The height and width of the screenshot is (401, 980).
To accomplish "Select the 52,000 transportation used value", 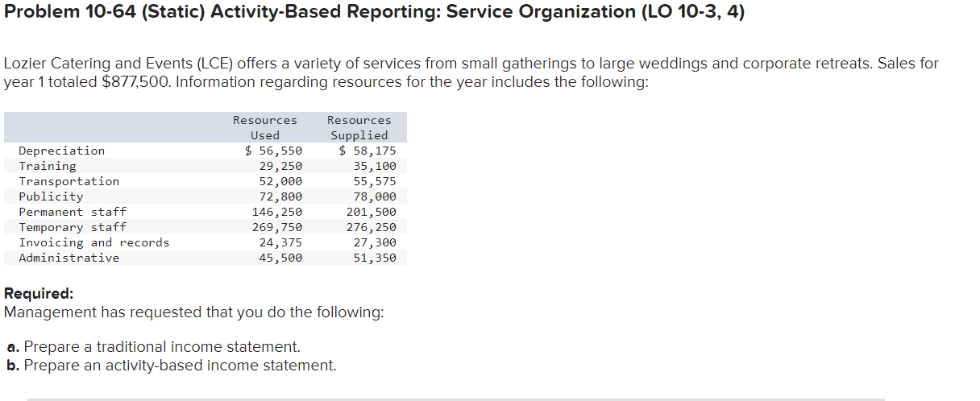I will pos(281,181).
